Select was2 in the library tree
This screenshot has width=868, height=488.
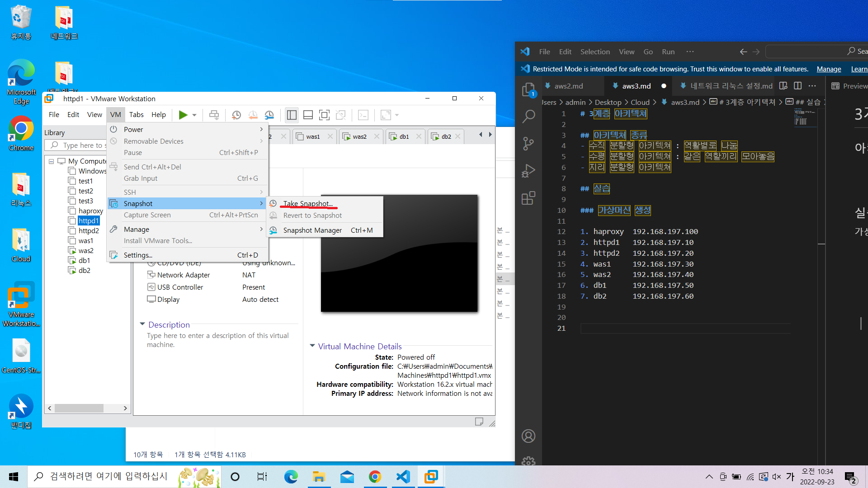86,251
